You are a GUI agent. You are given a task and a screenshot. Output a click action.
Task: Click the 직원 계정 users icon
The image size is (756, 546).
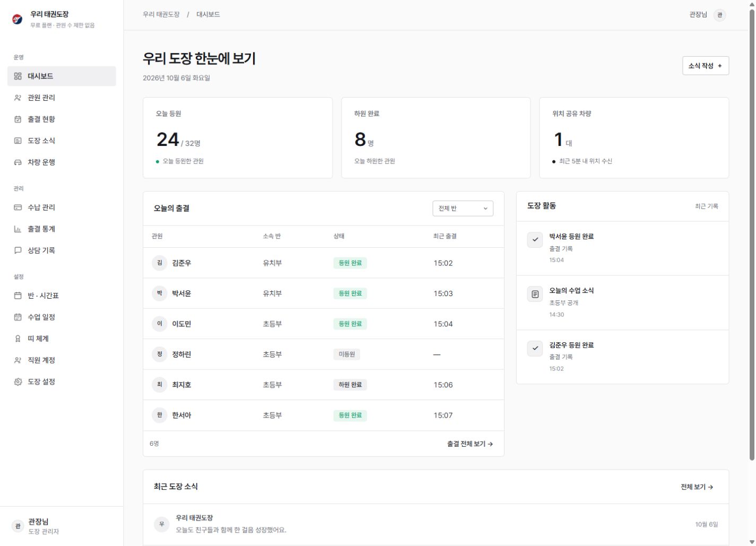click(18, 360)
